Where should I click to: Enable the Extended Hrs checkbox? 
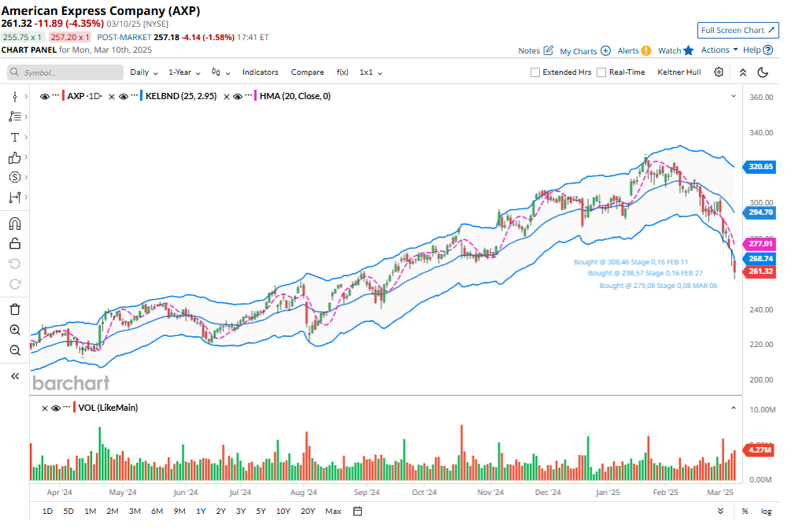[x=535, y=72]
